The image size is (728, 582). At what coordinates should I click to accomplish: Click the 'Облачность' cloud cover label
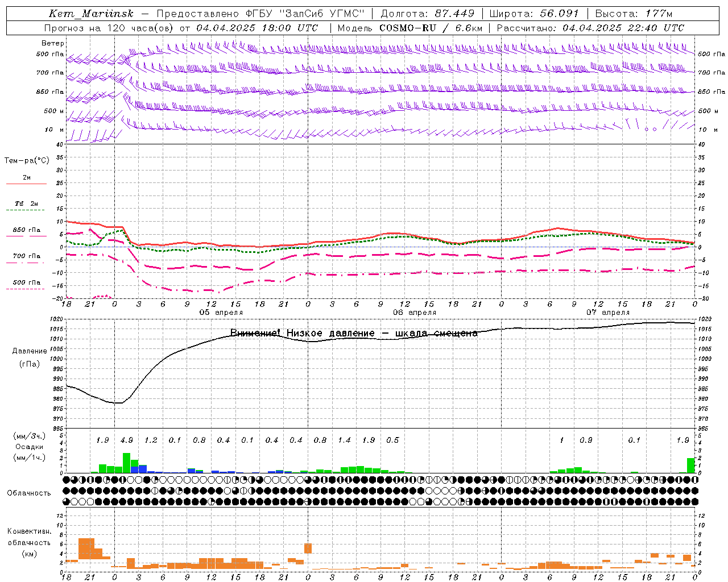coord(29,493)
